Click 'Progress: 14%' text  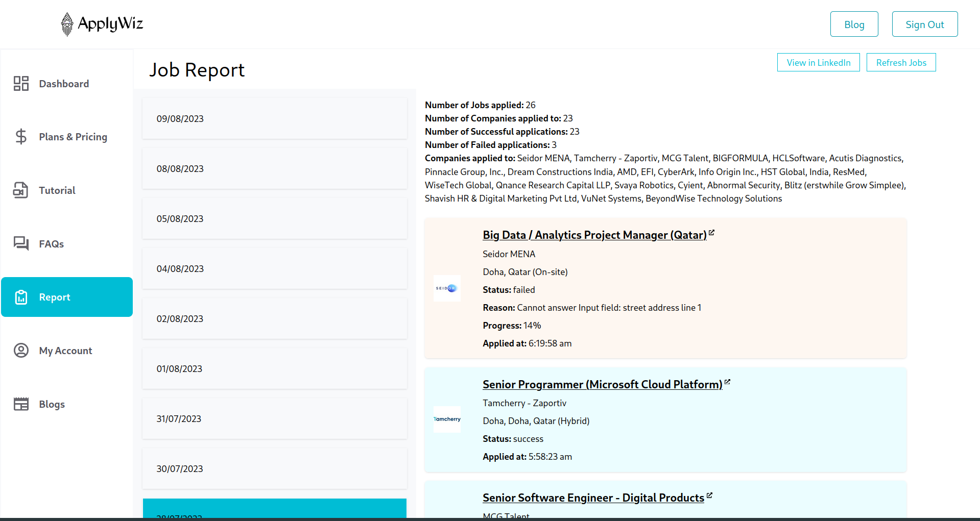(512, 326)
